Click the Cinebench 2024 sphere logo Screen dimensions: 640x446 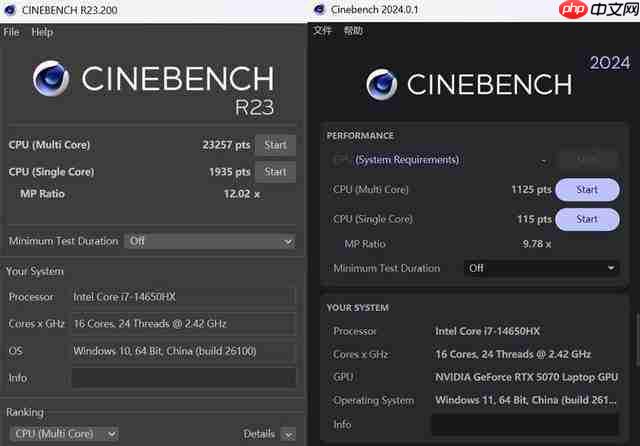[x=384, y=86]
